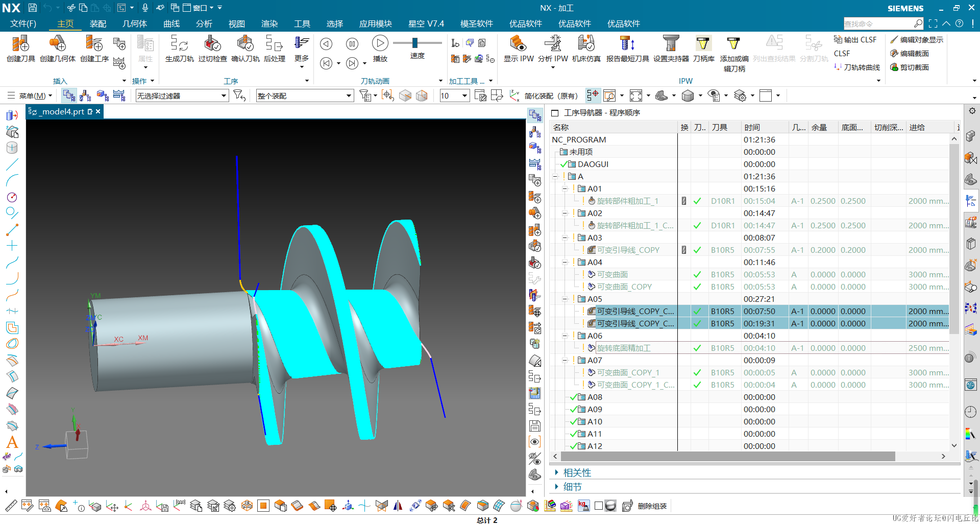This screenshot has height=524, width=980.
Task: Click the horizontal scrollbar in operation navigator
Action: click(x=727, y=457)
